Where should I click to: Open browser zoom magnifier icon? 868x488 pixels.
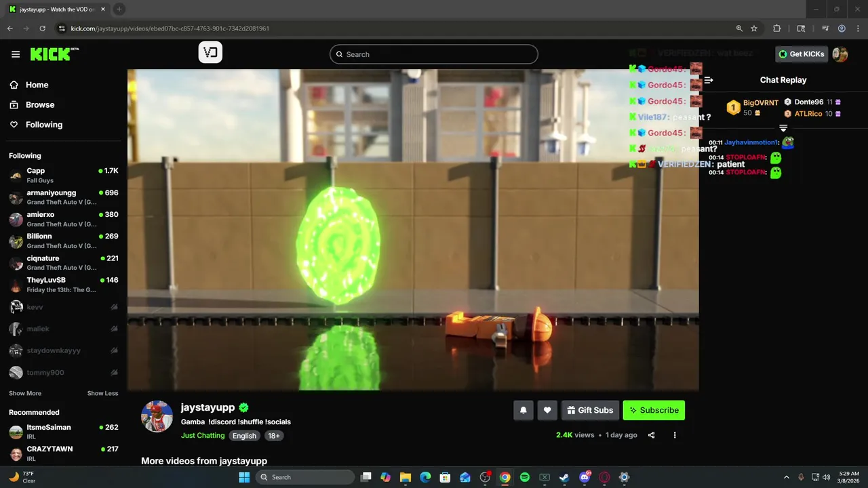(x=739, y=28)
